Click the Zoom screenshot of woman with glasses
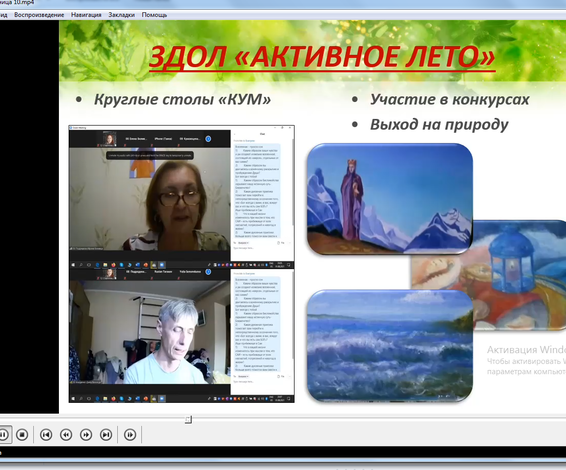Image resolution: width=566 pixels, height=470 pixels. click(x=150, y=199)
